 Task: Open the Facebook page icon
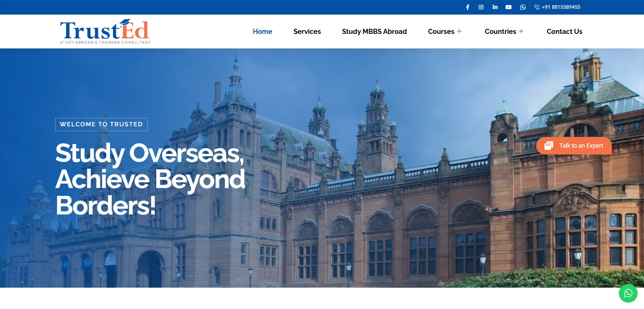pyautogui.click(x=468, y=7)
